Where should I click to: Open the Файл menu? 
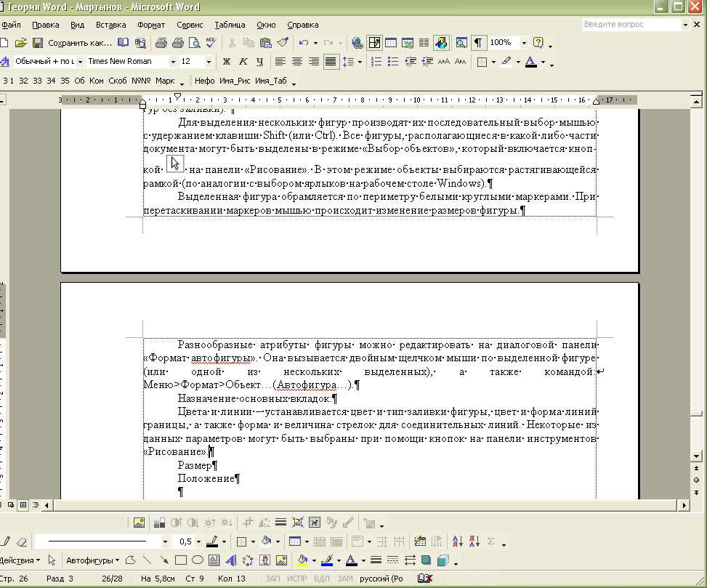tap(11, 25)
